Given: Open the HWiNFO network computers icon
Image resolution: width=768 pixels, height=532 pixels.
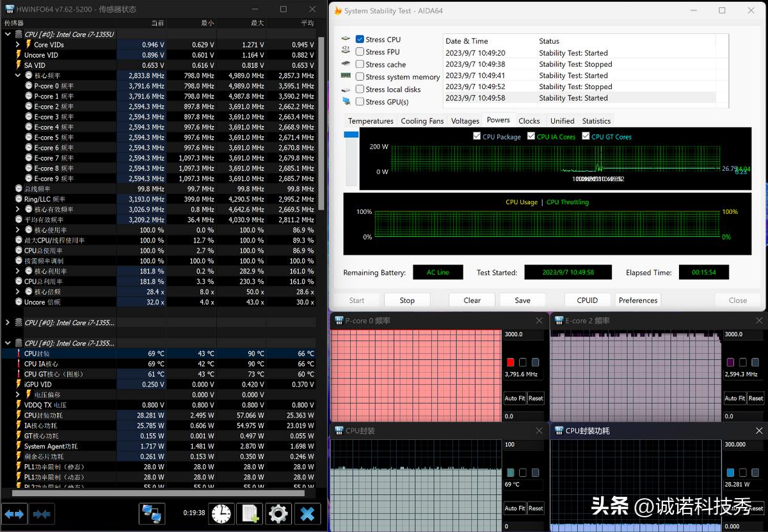Looking at the screenshot, I should click(x=152, y=513).
